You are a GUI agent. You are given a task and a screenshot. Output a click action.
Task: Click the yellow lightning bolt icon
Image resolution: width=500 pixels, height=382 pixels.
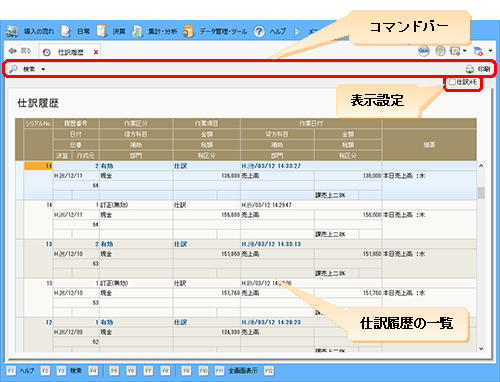tap(440, 51)
